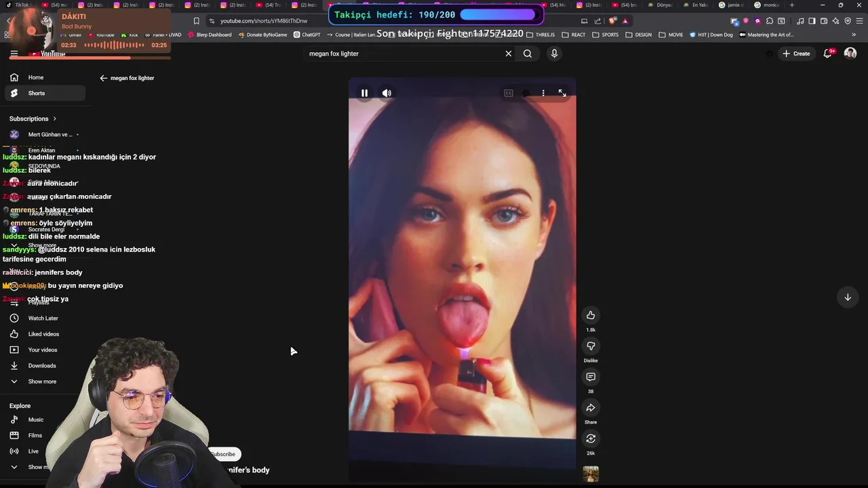Expand the Subscriptions section
The height and width of the screenshot is (488, 868).
pos(33,119)
